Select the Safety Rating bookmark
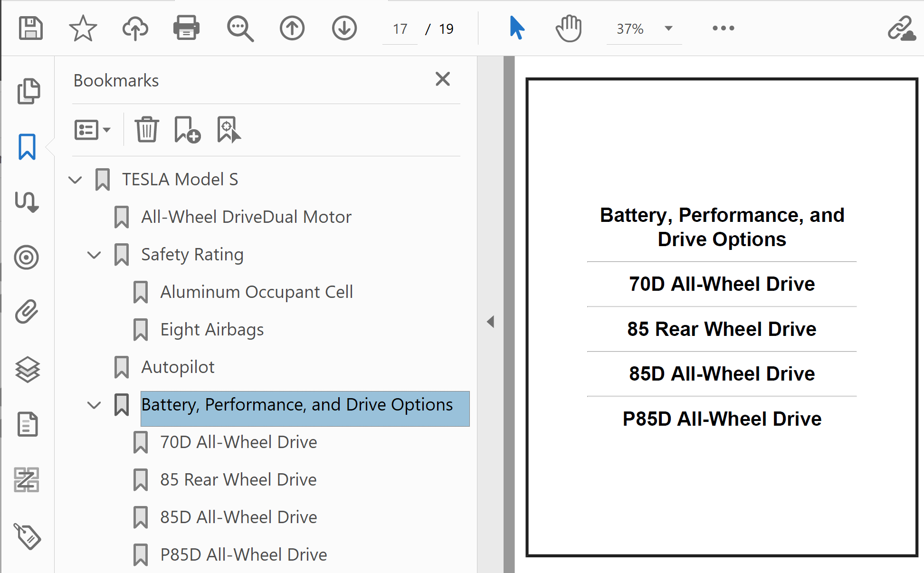 [192, 255]
